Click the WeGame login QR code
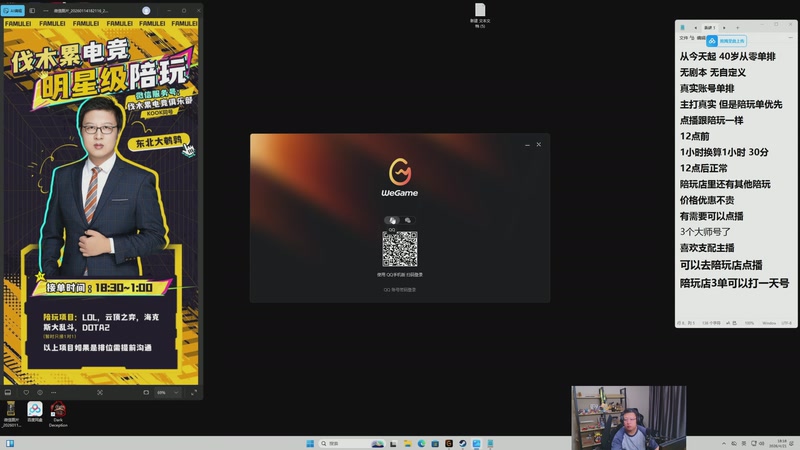The width and height of the screenshot is (800, 450). (x=400, y=249)
